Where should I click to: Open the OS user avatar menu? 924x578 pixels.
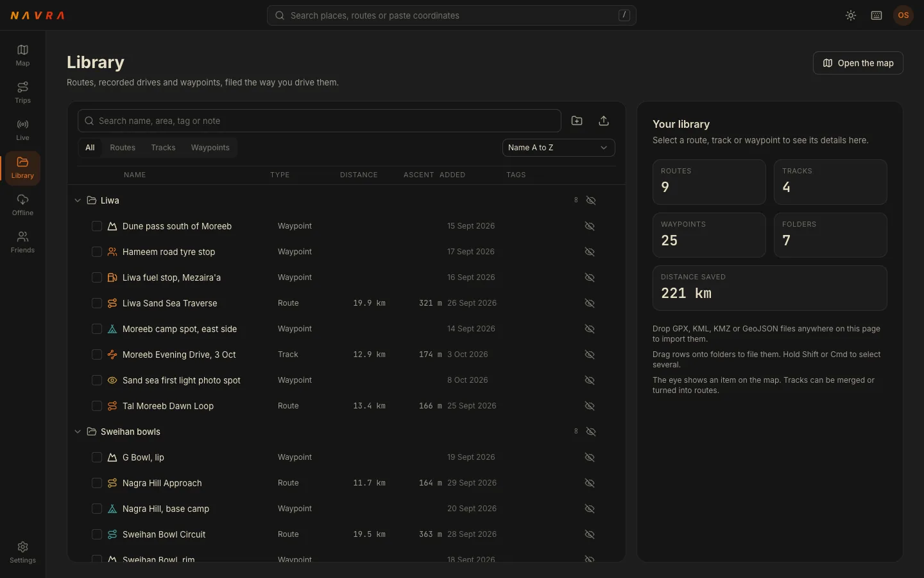click(903, 15)
